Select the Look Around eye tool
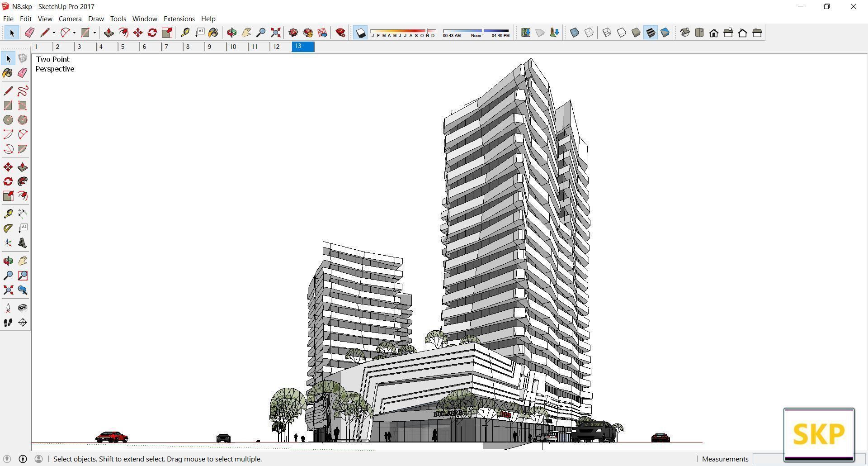Image resolution: width=868 pixels, height=466 pixels. coord(23,308)
